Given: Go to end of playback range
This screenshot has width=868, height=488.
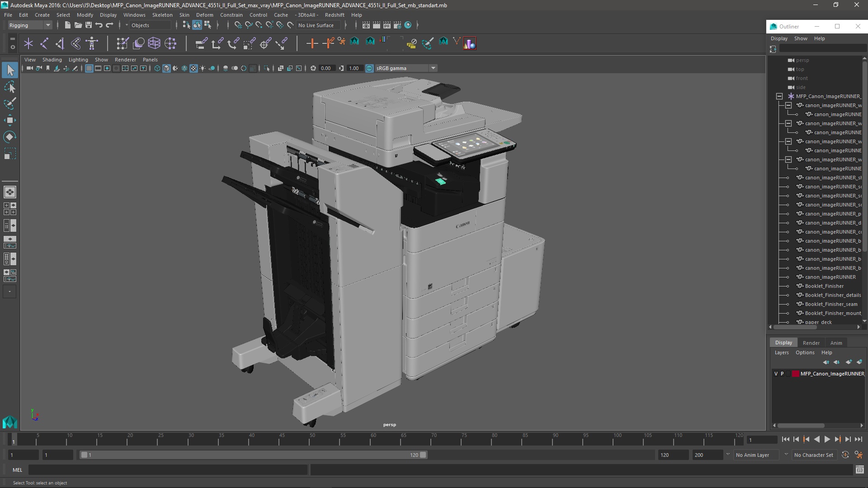Looking at the screenshot, I should 859,439.
